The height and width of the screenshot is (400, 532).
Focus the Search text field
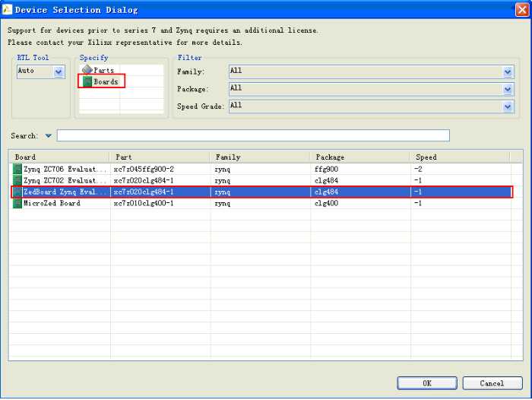click(x=253, y=135)
